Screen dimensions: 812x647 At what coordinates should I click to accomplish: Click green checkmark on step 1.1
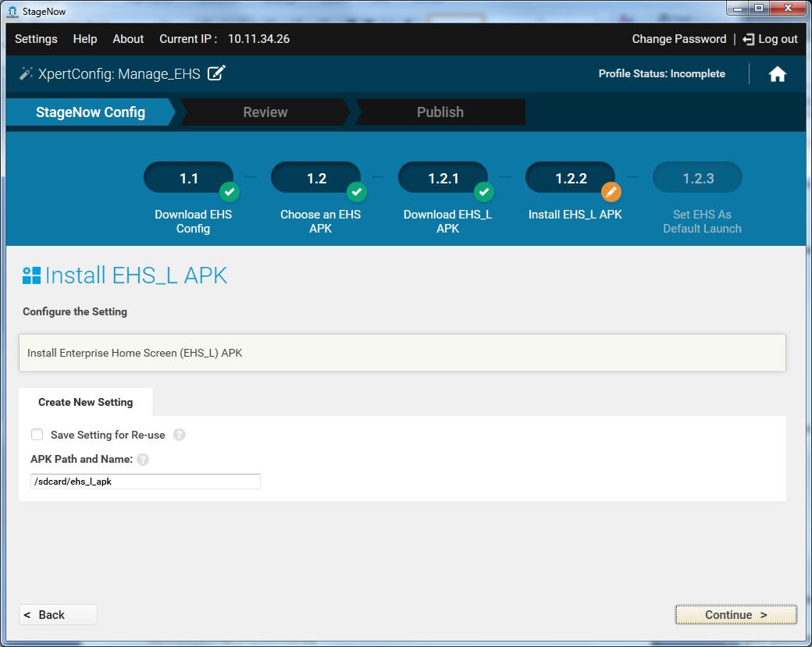coord(229,191)
